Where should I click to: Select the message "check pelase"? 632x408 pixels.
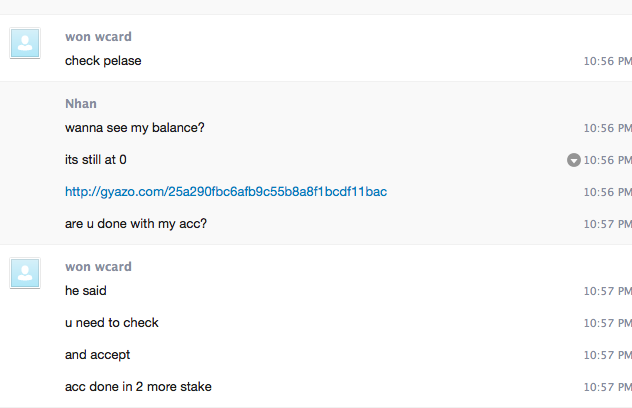point(103,61)
